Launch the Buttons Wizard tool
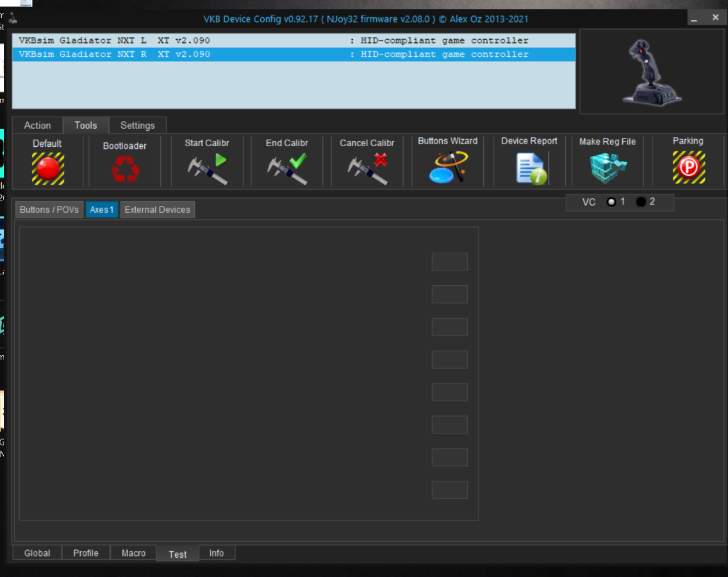Screen dimensions: 728x577 448,167
